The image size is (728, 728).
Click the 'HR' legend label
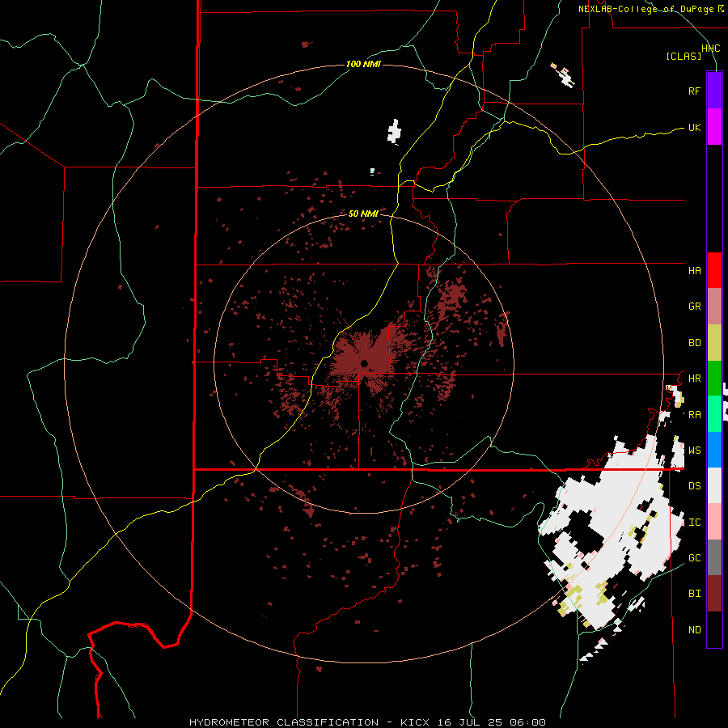point(694,379)
